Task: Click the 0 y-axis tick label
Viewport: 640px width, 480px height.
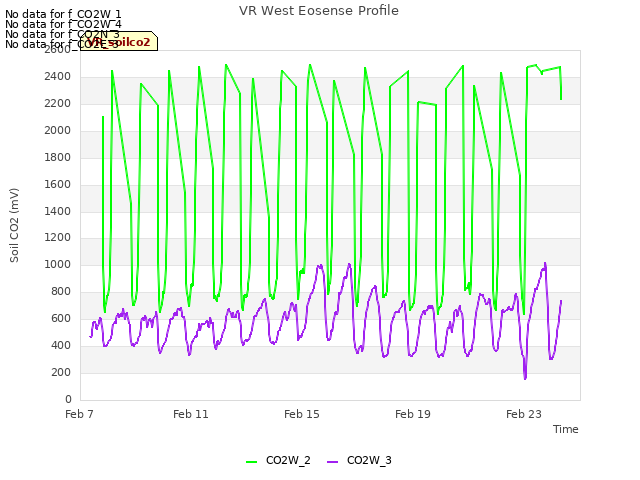Action: pyautogui.click(x=68, y=399)
